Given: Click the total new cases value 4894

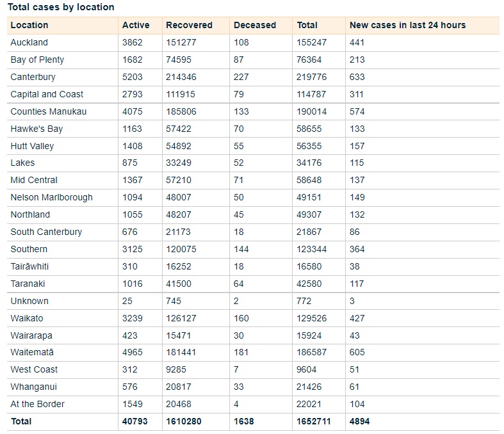Looking at the screenshot, I should [x=359, y=421].
